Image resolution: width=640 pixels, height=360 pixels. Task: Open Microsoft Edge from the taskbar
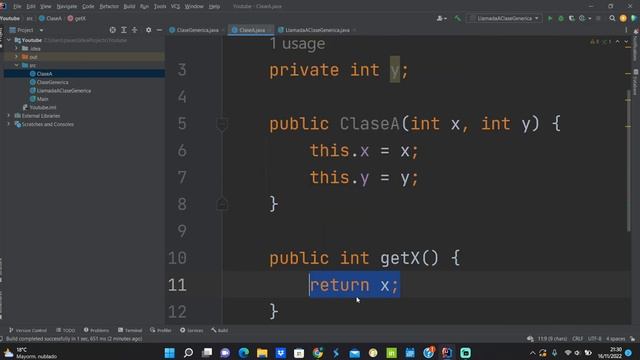pyautogui.click(x=244, y=353)
